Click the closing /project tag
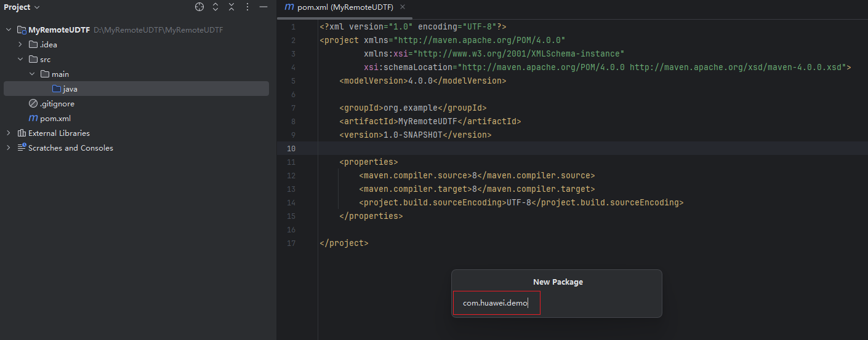Image resolution: width=868 pixels, height=340 pixels. coord(344,243)
